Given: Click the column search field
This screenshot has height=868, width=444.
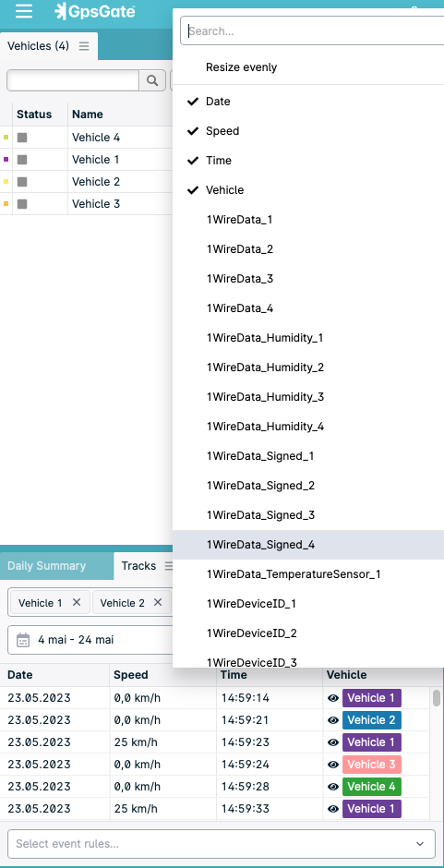Looking at the screenshot, I should (x=315, y=31).
